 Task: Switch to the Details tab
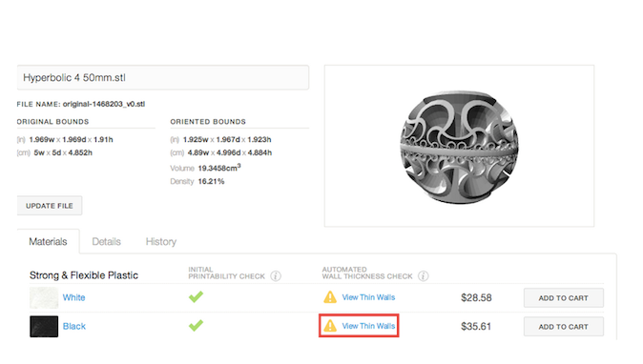[106, 242]
